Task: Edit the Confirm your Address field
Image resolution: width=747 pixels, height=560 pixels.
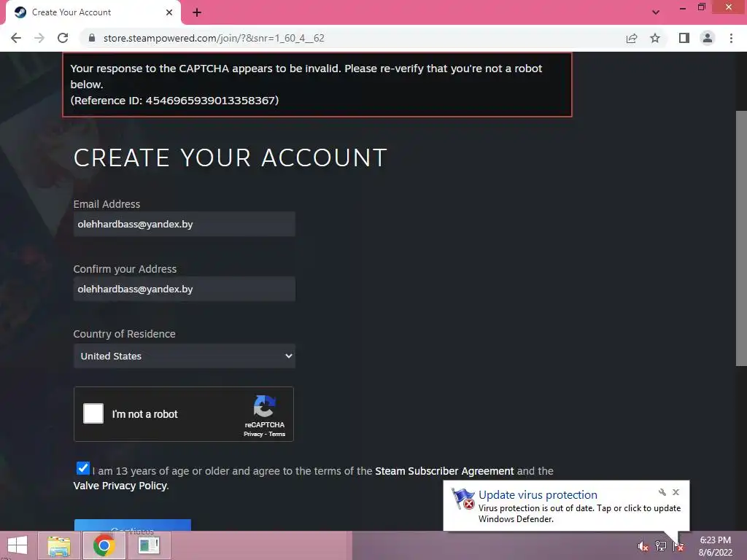Action: point(185,289)
